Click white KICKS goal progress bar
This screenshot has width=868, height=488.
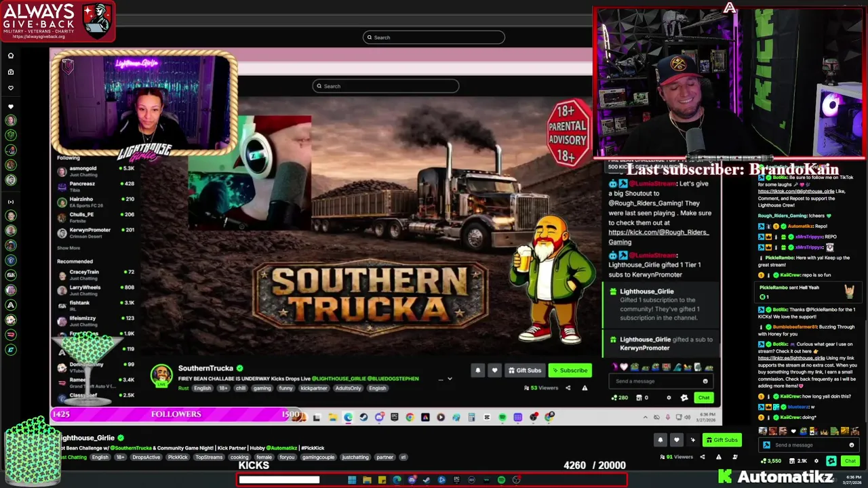[279, 480]
